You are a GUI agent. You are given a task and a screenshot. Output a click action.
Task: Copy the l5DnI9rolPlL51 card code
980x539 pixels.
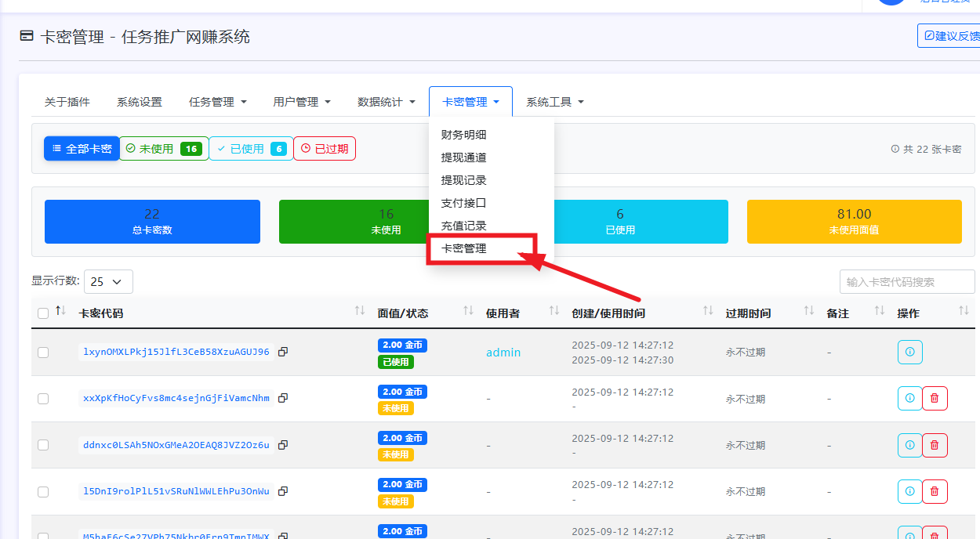[282, 491]
